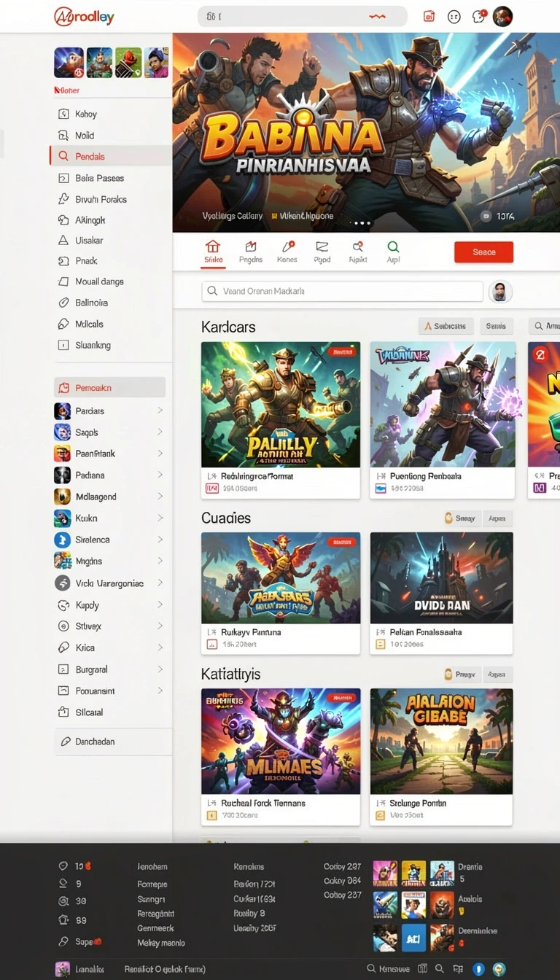This screenshot has width=560, height=980.
Task: Select the Pendais search entry
Action: click(111, 156)
